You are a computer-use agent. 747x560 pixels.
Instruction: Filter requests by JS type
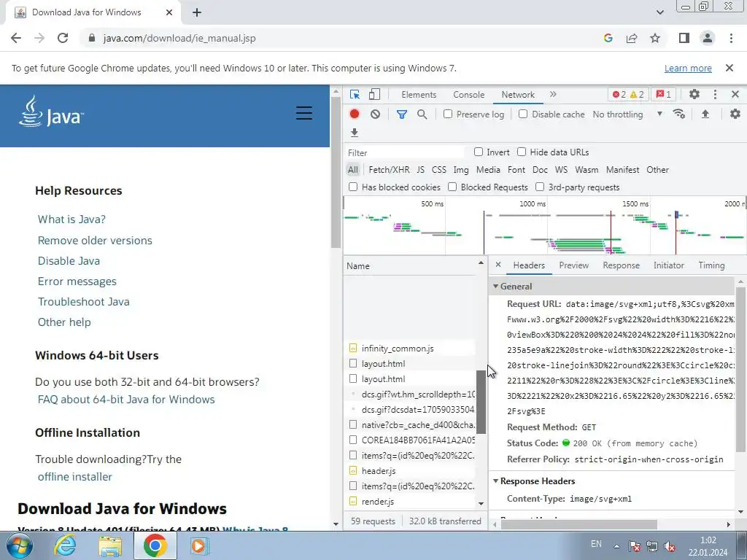(420, 169)
